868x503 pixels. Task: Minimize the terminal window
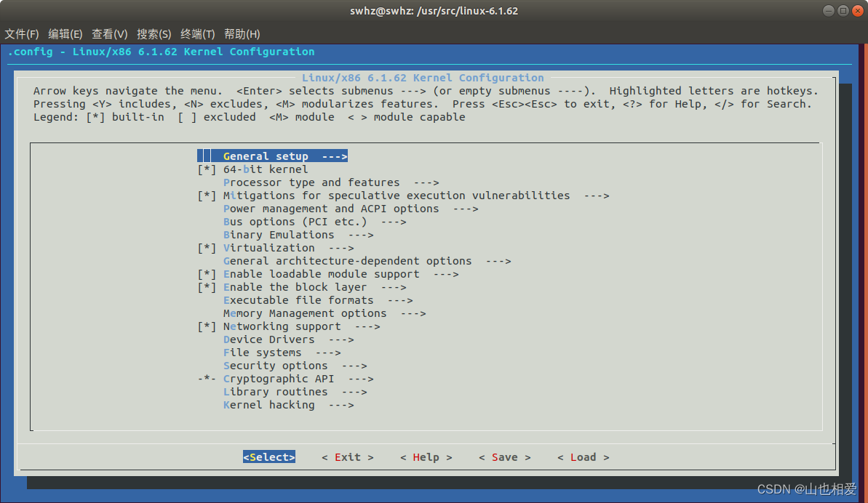tap(828, 10)
